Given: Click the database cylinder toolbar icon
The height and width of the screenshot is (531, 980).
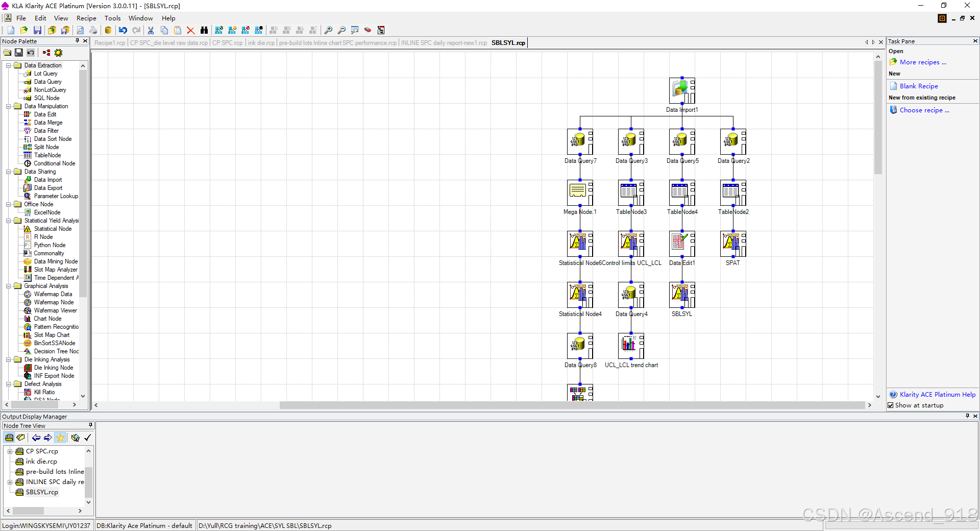Looking at the screenshot, I should tap(108, 30).
